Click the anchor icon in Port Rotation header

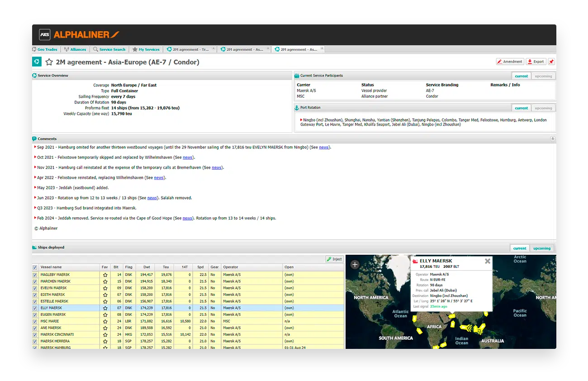coord(297,108)
